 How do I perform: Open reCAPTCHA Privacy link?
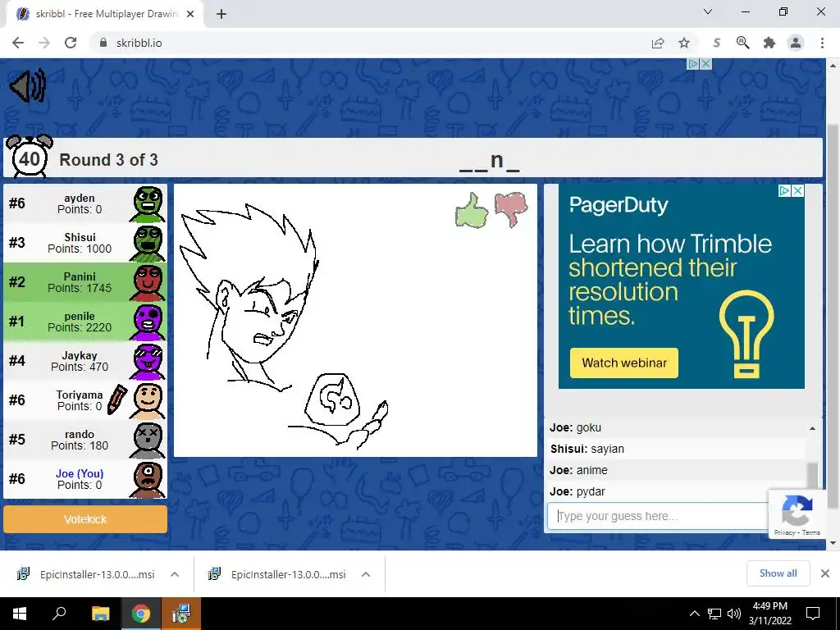(x=784, y=532)
